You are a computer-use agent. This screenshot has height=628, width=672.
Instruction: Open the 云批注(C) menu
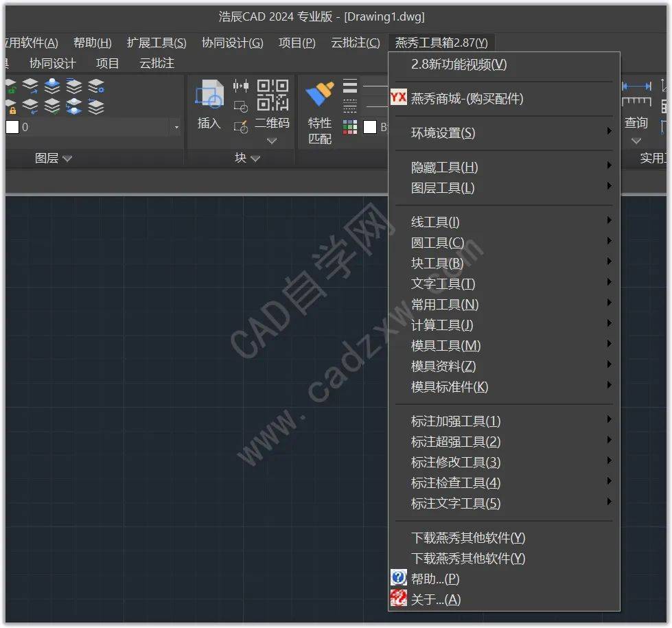[356, 43]
